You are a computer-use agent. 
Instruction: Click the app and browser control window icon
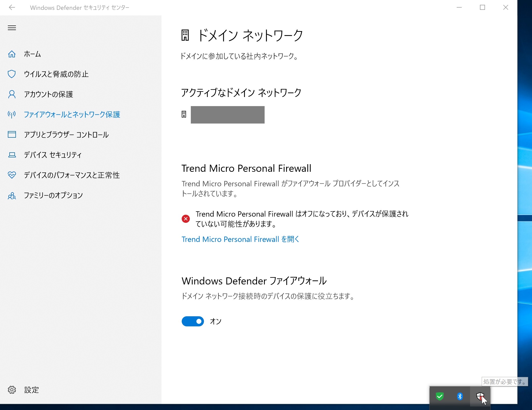tap(12, 134)
